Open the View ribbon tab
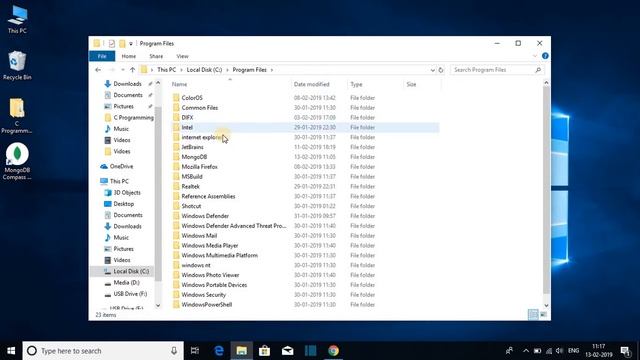 [182, 56]
